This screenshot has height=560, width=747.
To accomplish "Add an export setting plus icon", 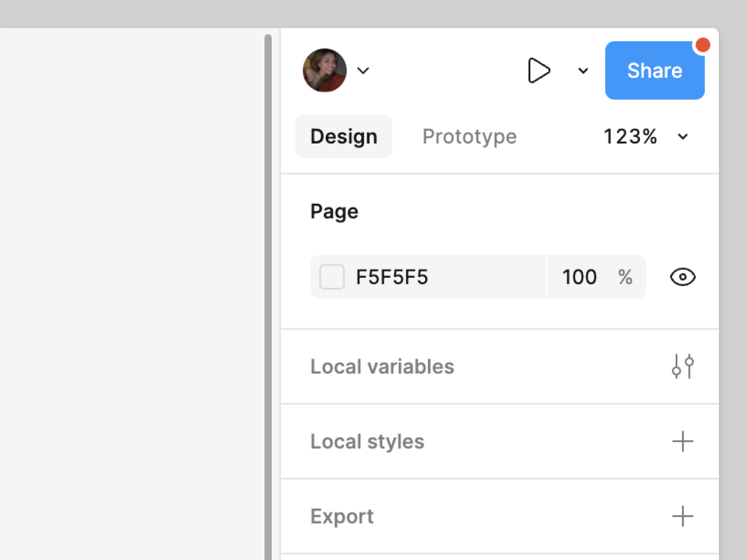I will tap(683, 516).
